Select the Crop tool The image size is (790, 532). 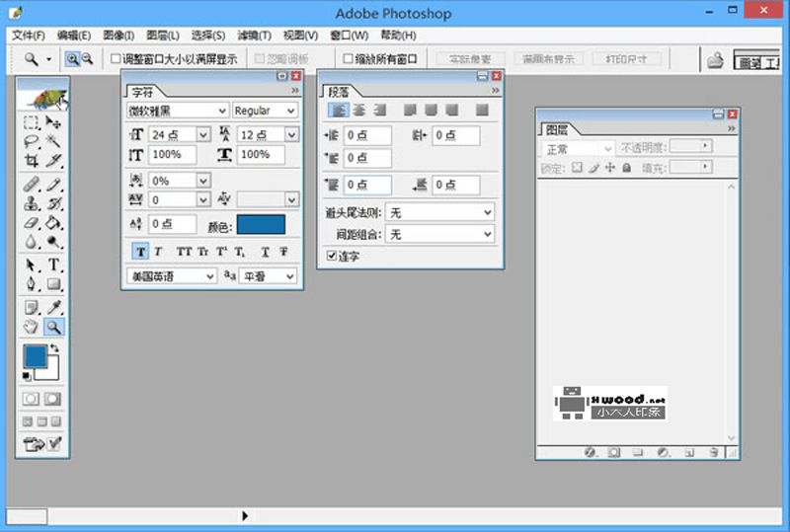[x=32, y=161]
